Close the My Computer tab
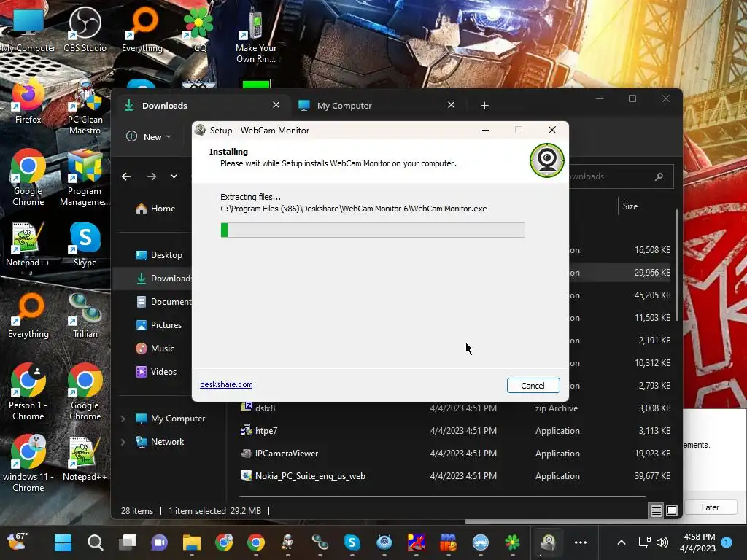747x560 pixels. click(451, 105)
